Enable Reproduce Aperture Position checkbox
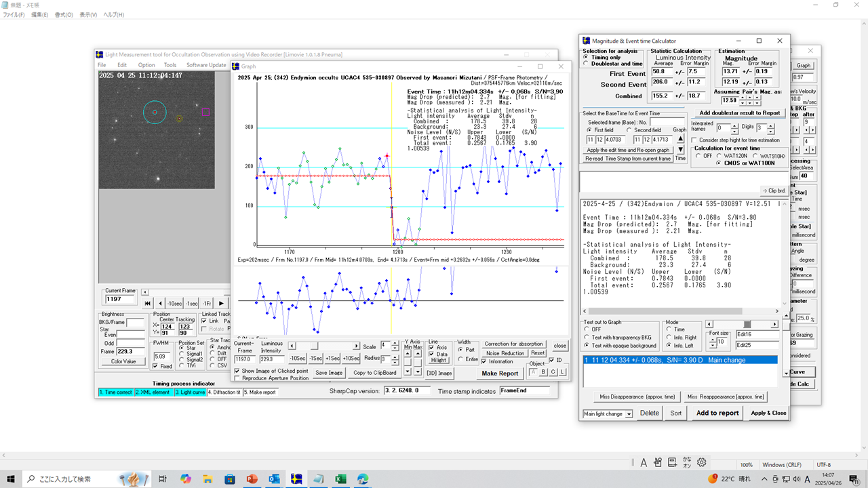Image resolution: width=868 pixels, height=488 pixels. click(x=237, y=378)
